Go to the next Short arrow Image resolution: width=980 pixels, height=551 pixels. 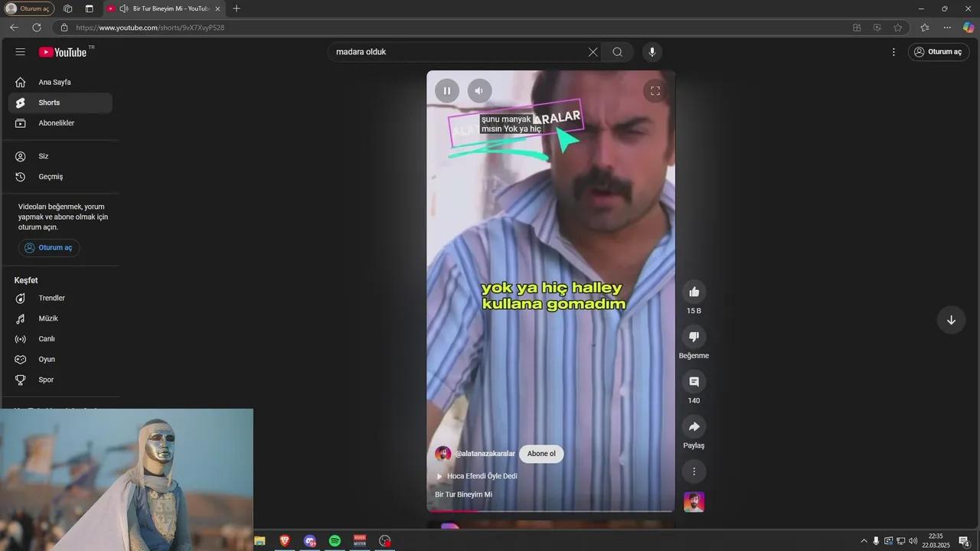tap(951, 320)
